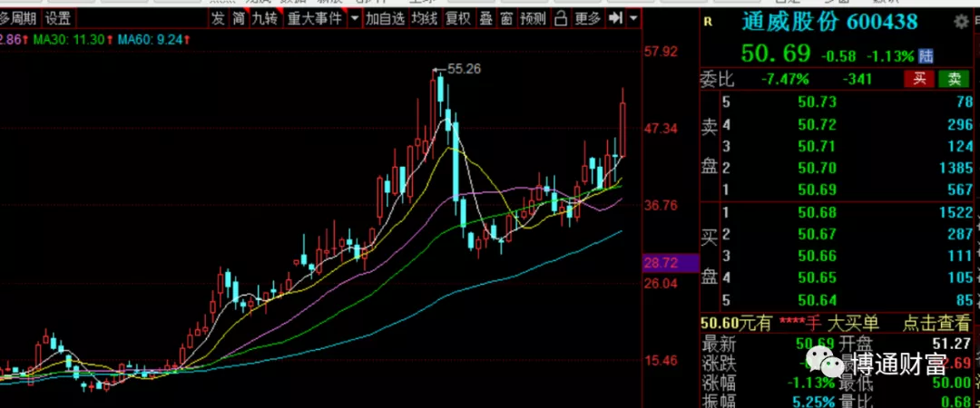Screen dimensions: 980x408
Task: Select buy level 5 price 50.64
Action: click(817, 300)
